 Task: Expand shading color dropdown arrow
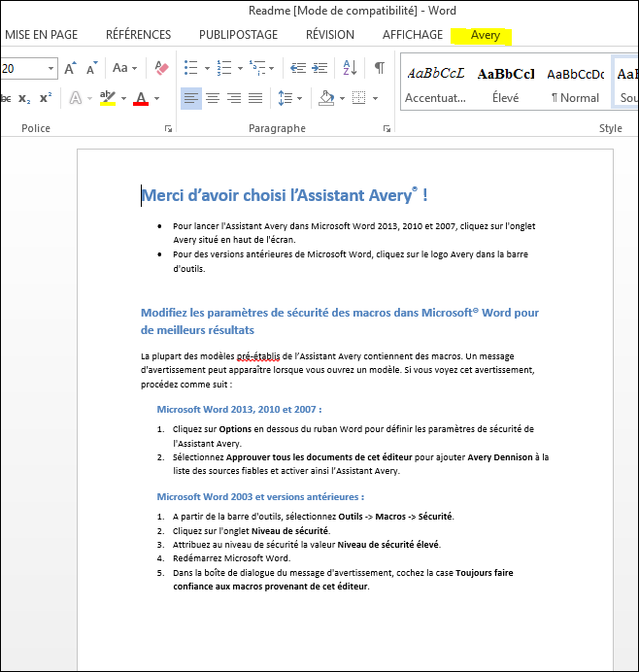[x=342, y=99]
